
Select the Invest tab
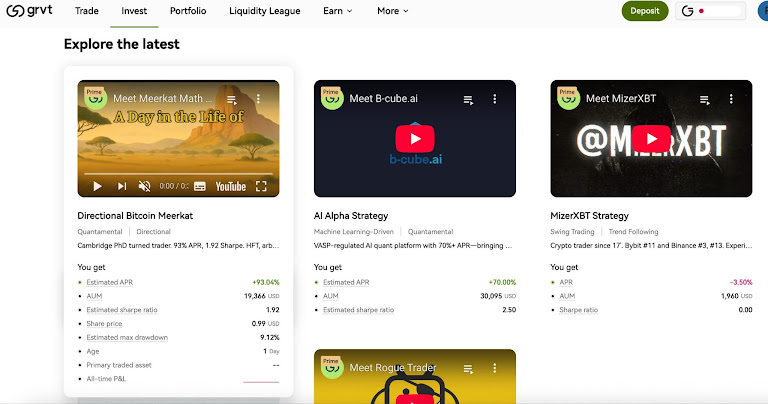coord(134,11)
